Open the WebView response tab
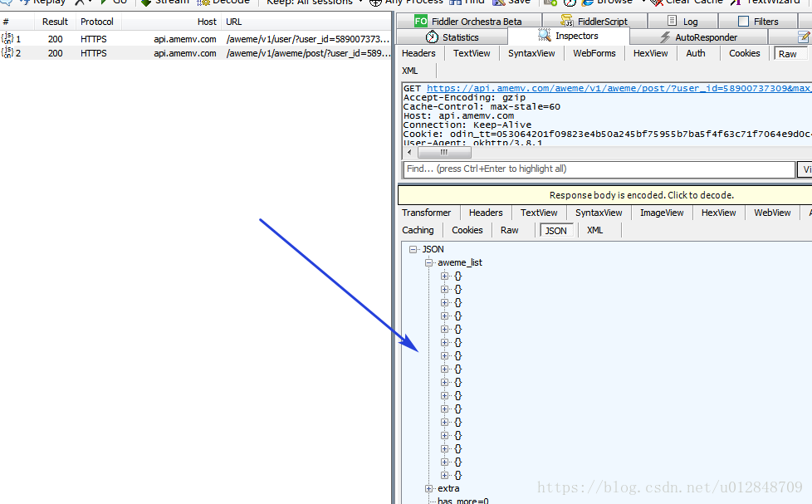Viewport: 812px width, 504px height. [772, 213]
